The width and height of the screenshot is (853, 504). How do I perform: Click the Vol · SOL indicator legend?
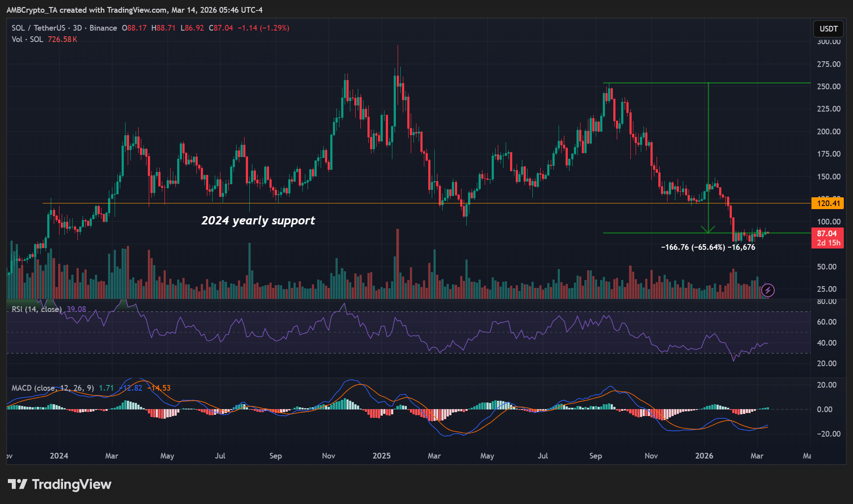[27, 39]
